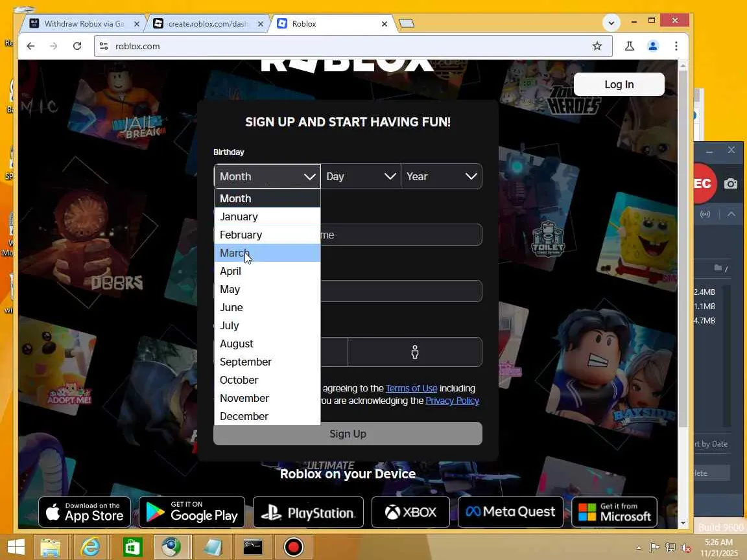Close the create.roblox.com tab

pyautogui.click(x=261, y=24)
